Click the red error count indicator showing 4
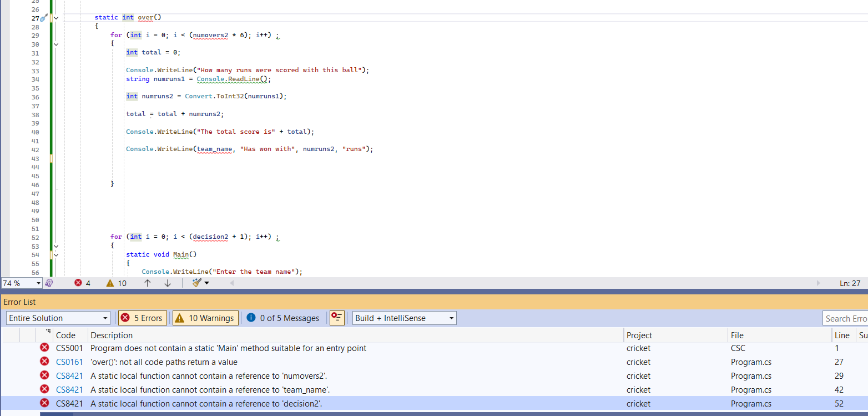This screenshot has height=416, width=868. pos(82,283)
